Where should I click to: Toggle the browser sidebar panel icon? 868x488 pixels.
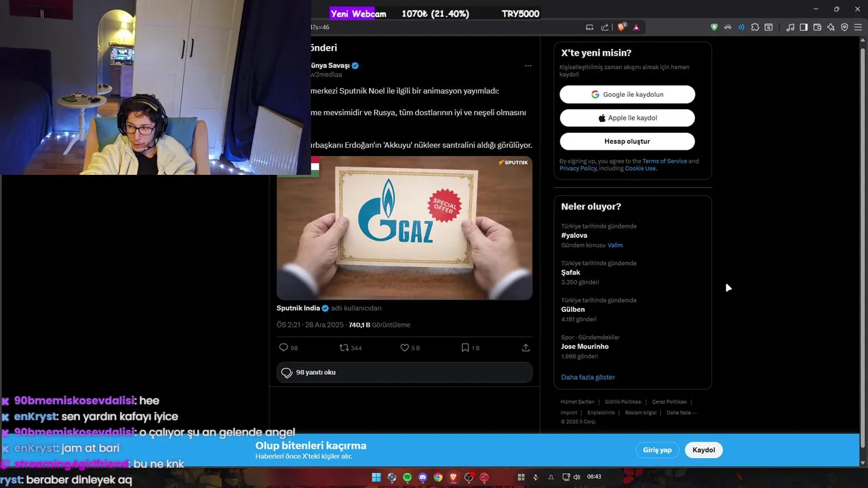click(x=804, y=27)
